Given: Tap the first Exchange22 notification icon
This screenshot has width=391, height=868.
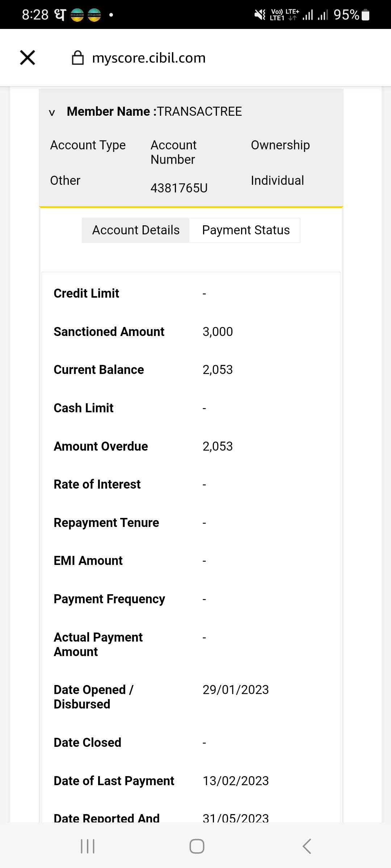Looking at the screenshot, I should click(77, 15).
